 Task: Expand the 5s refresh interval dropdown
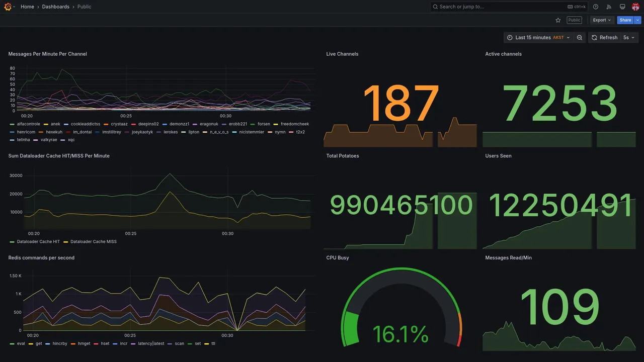point(629,38)
